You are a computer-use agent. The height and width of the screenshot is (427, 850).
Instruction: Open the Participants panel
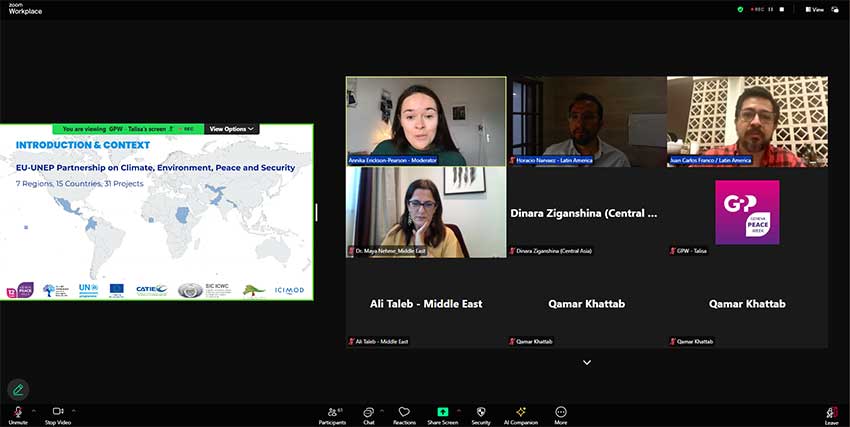pos(332,413)
